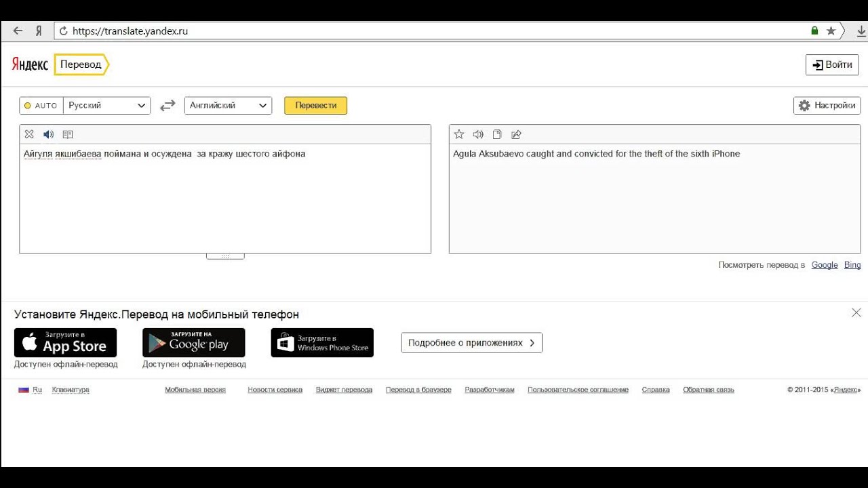Clear source text with the X icon

(x=29, y=134)
